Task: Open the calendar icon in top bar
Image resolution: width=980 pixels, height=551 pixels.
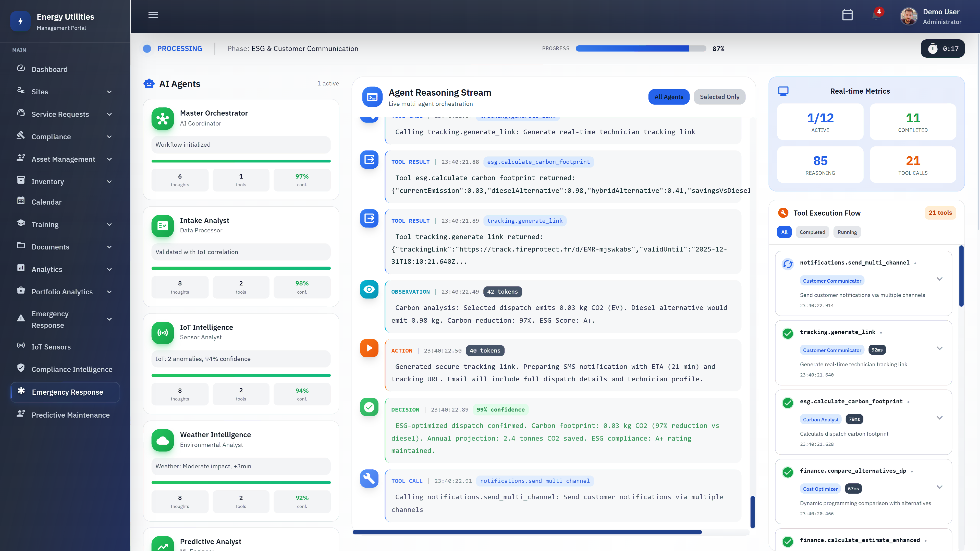Action: point(848,15)
